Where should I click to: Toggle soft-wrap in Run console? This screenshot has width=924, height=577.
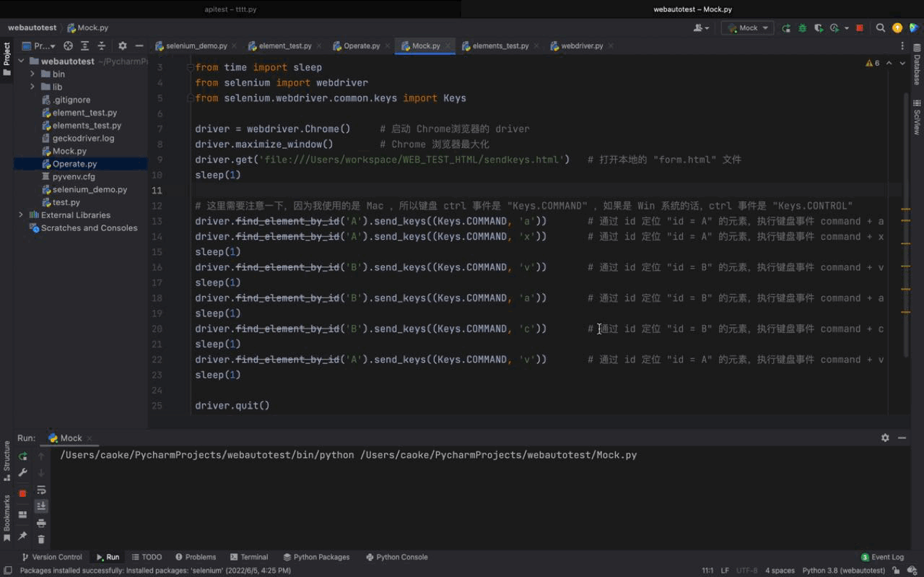(x=41, y=490)
